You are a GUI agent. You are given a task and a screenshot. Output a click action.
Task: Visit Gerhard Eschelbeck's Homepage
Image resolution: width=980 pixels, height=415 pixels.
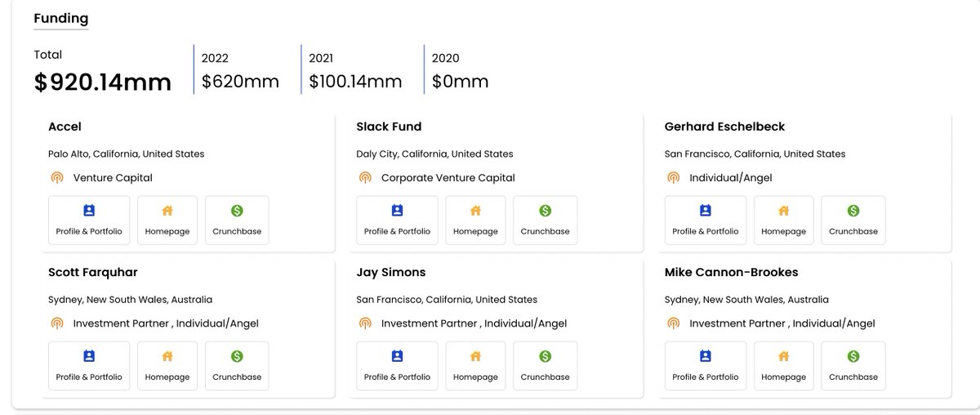click(x=784, y=220)
